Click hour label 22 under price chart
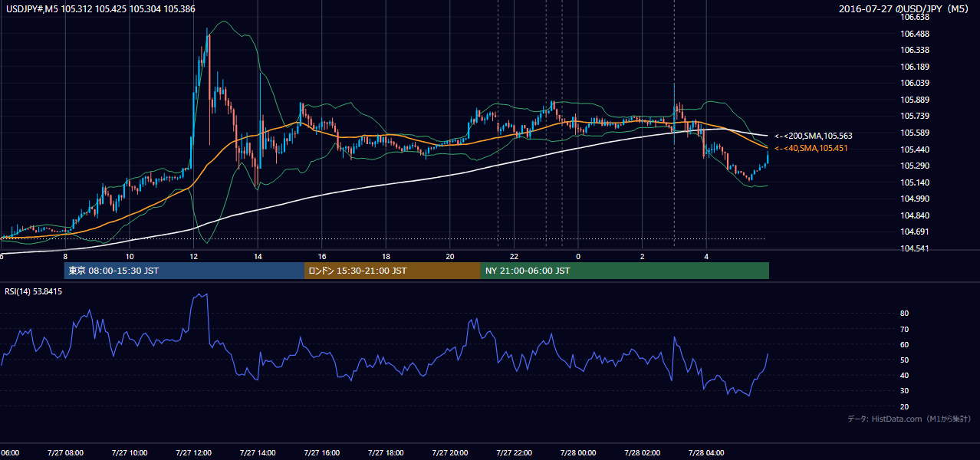This screenshot has width=980, height=460. pos(514,256)
